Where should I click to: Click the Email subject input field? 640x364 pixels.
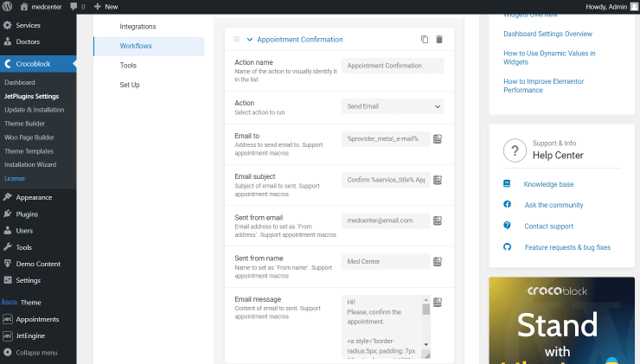coord(386,180)
